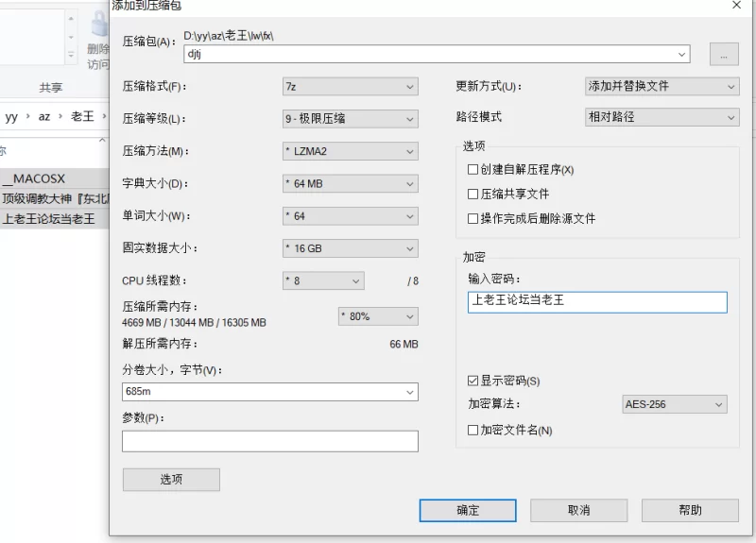
Task: Open the 压缩格式 7z dropdown
Action: (350, 87)
